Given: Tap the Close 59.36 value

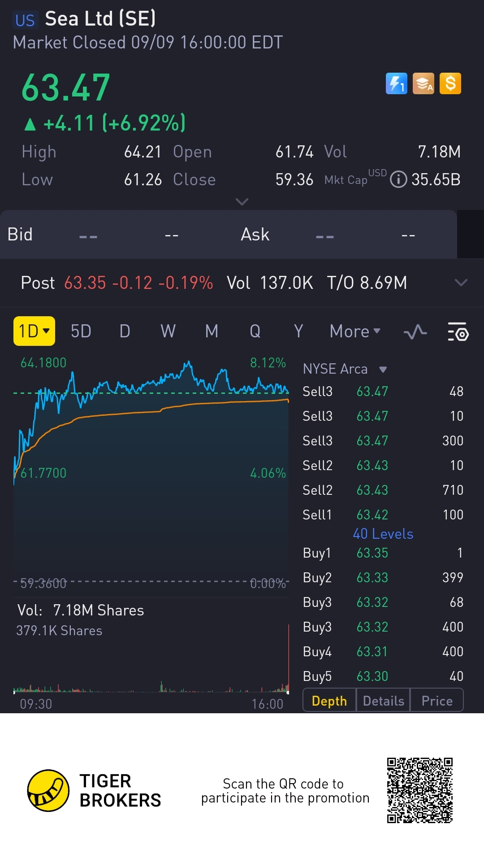Looking at the screenshot, I should click(294, 179).
